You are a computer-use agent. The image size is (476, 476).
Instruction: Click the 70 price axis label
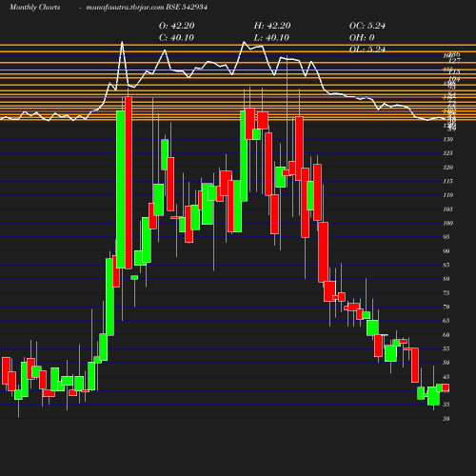tap(446, 307)
